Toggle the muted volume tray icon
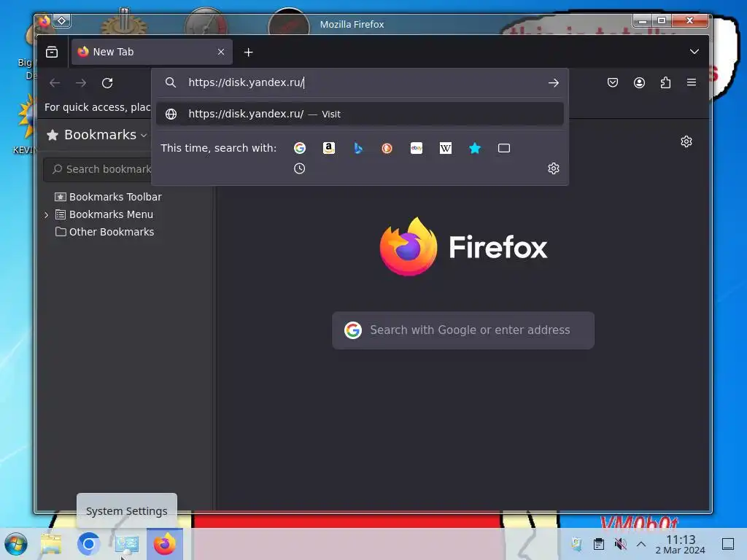The width and height of the screenshot is (747, 560). [x=620, y=544]
